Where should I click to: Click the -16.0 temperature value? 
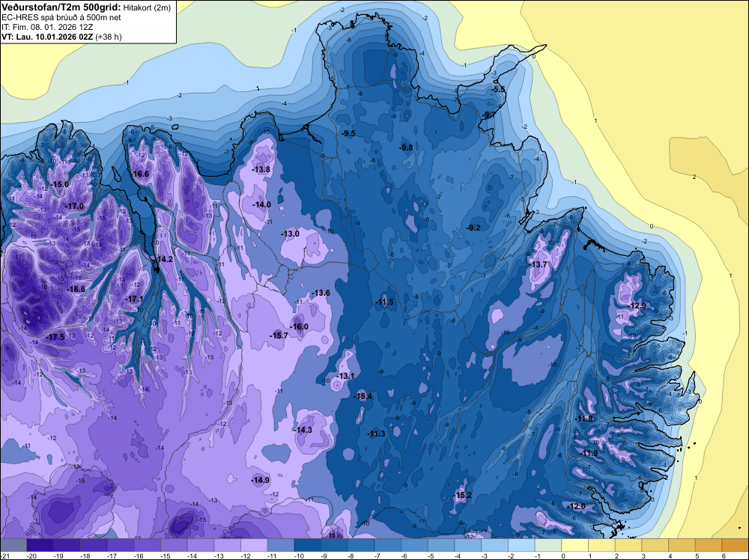(299, 326)
